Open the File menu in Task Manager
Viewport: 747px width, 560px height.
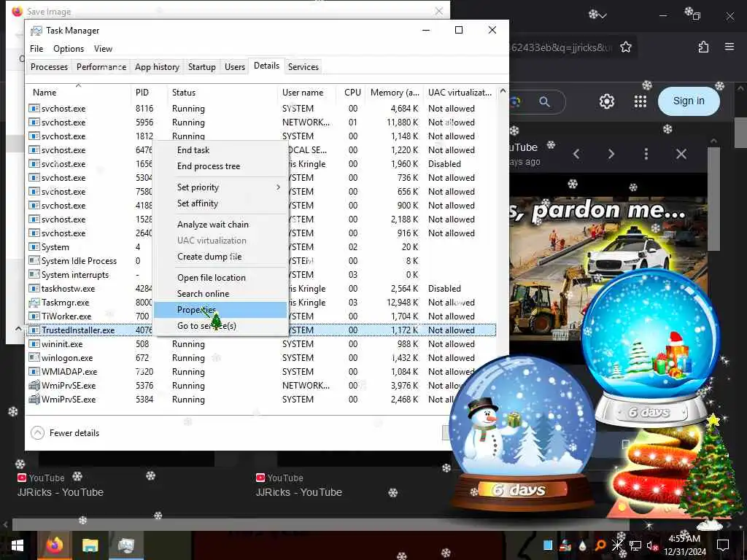tap(36, 49)
